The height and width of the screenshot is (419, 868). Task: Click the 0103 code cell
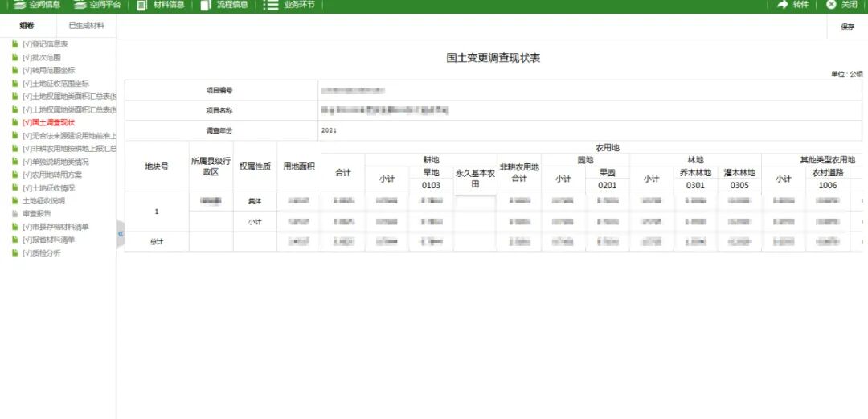(x=432, y=185)
